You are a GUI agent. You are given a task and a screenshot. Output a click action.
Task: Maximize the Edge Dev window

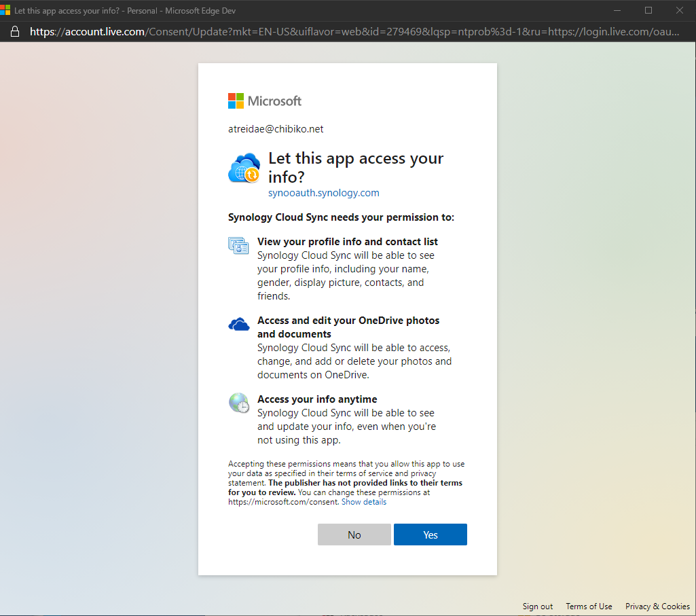tap(648, 10)
